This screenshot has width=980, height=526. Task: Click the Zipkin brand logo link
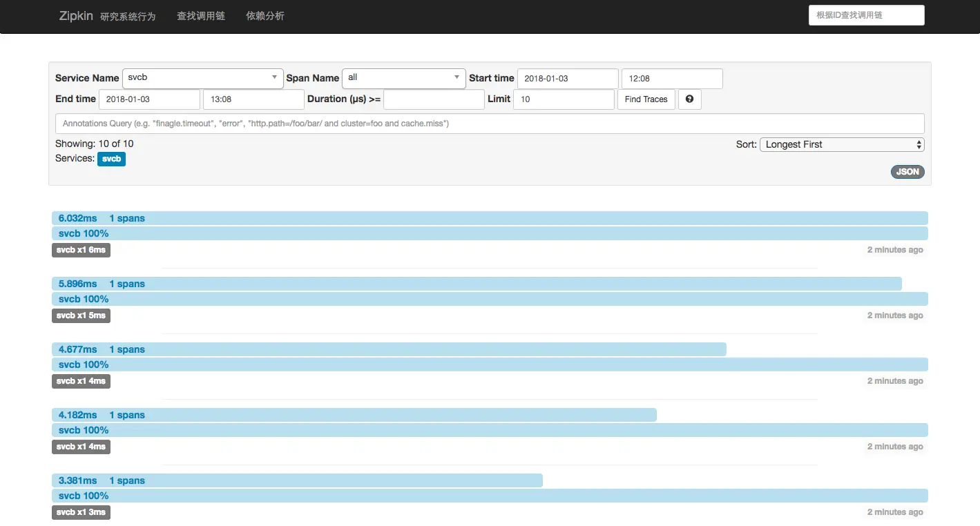(76, 15)
